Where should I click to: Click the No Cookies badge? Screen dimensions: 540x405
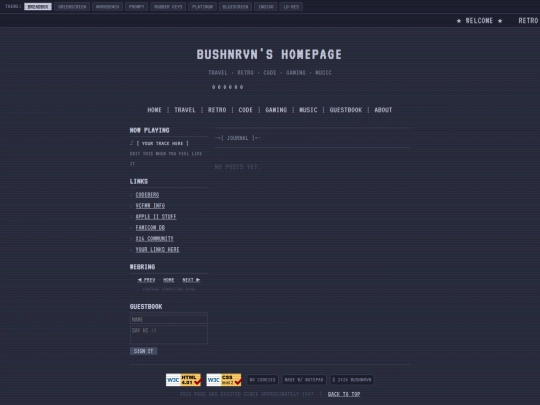point(262,380)
